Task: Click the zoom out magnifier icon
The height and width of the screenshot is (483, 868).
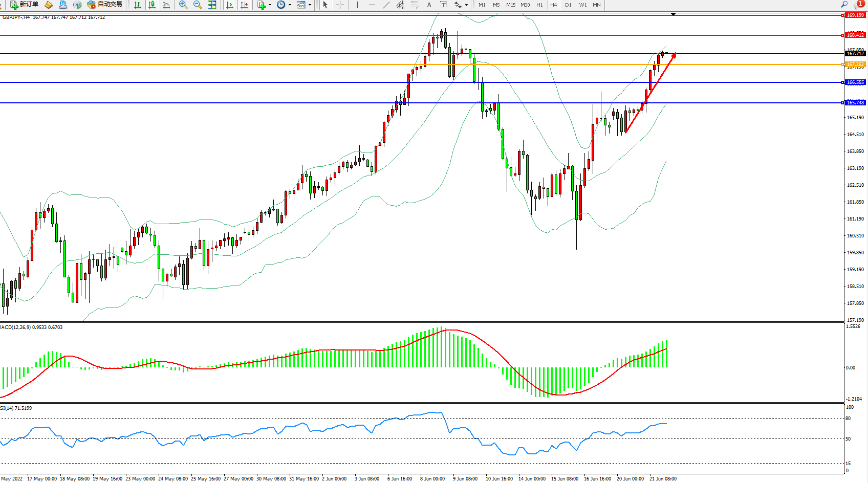Action: (197, 5)
